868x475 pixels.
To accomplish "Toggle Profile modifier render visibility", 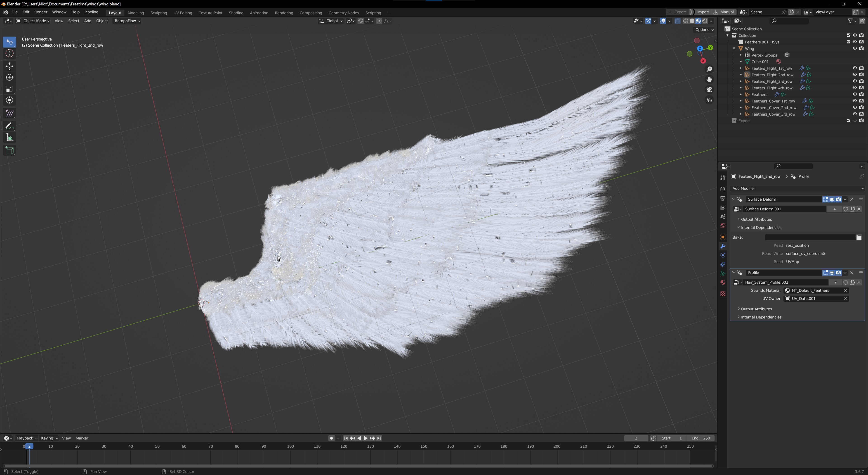I will [838, 273].
